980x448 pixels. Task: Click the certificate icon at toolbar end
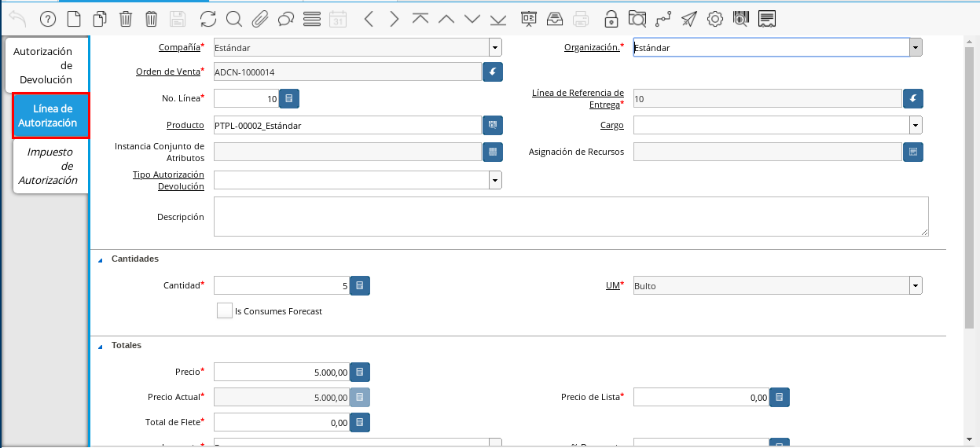point(768,18)
